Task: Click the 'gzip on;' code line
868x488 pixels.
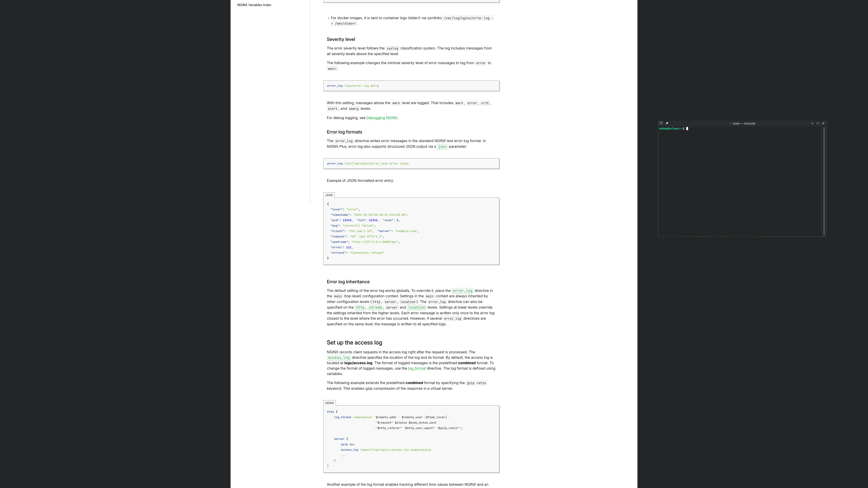Action: pyautogui.click(x=347, y=445)
